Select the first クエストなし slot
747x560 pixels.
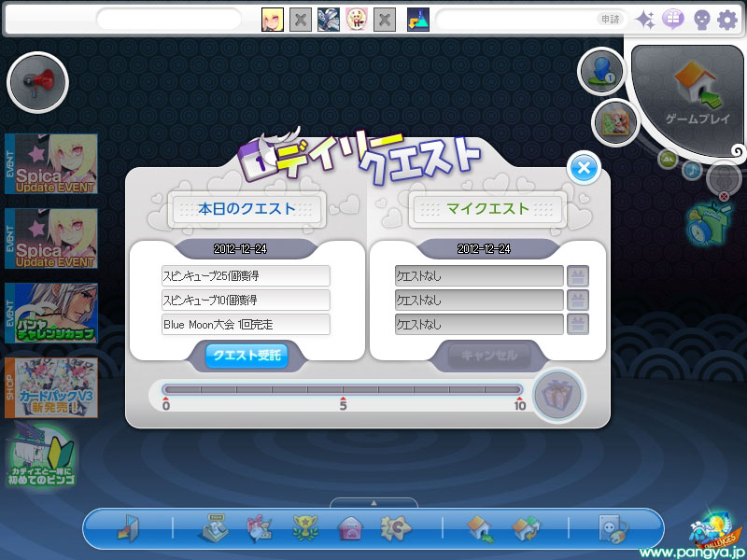point(479,275)
